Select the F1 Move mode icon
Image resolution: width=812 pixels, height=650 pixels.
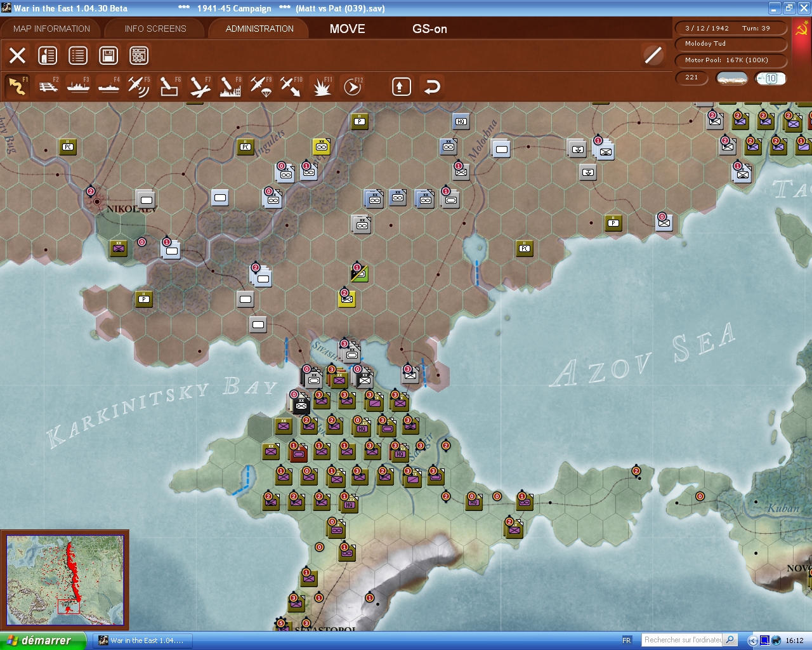tap(17, 86)
